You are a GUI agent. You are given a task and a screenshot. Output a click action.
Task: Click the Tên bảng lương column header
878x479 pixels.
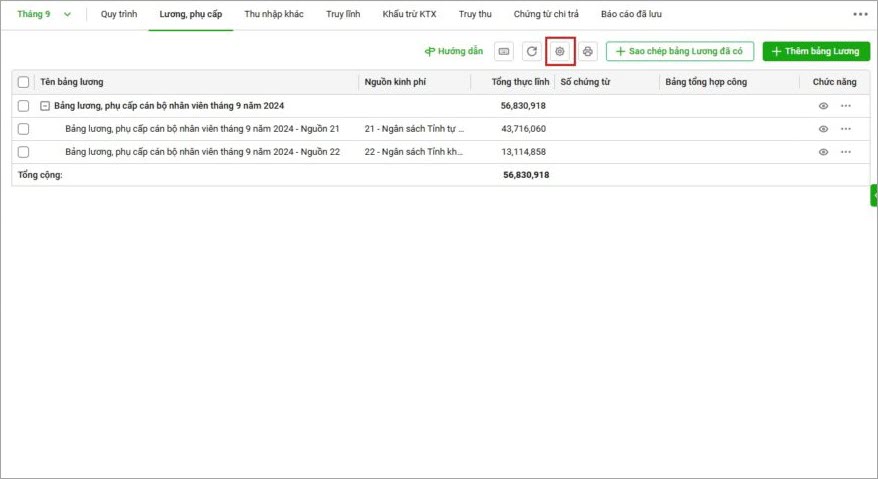[x=72, y=82]
